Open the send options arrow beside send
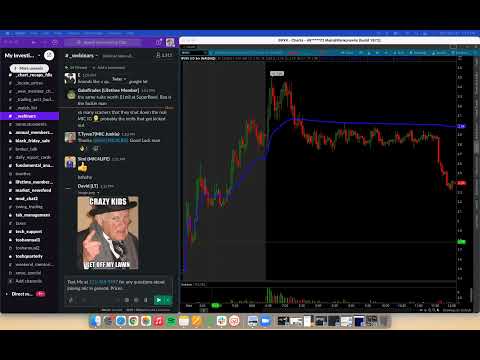The image size is (480, 360). coord(168,300)
